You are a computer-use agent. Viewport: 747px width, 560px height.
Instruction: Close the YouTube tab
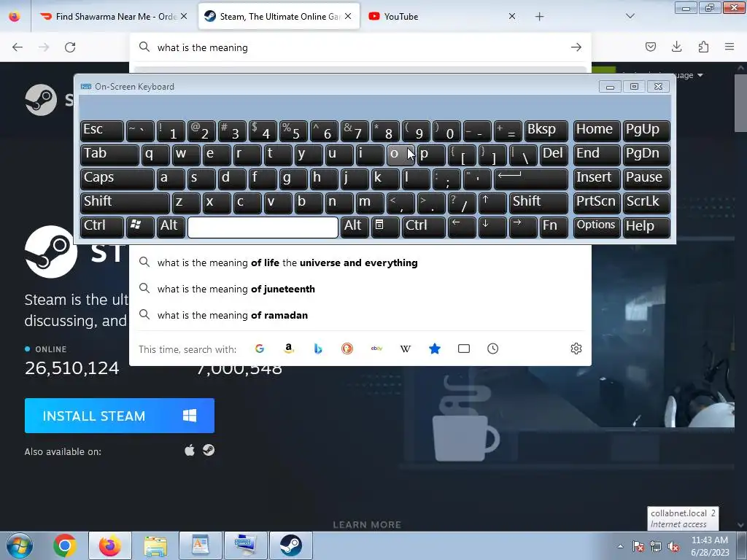(512, 16)
